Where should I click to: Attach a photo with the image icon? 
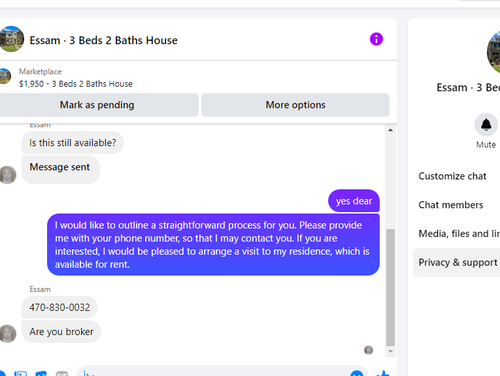[x=20, y=373]
